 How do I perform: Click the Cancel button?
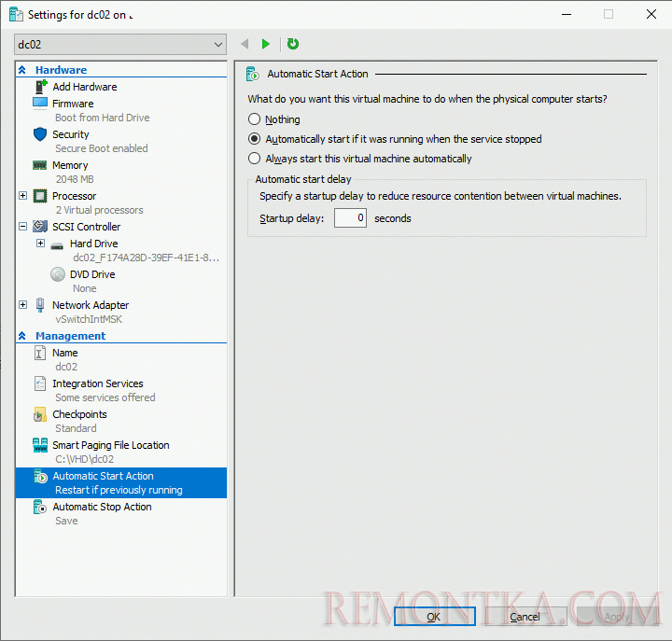coord(525,617)
